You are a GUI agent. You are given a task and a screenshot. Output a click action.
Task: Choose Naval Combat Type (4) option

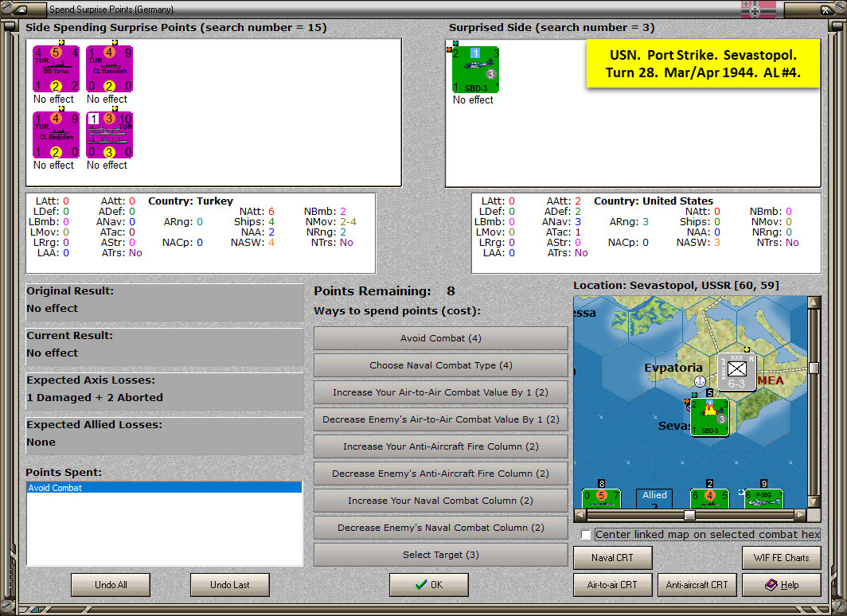click(x=440, y=365)
